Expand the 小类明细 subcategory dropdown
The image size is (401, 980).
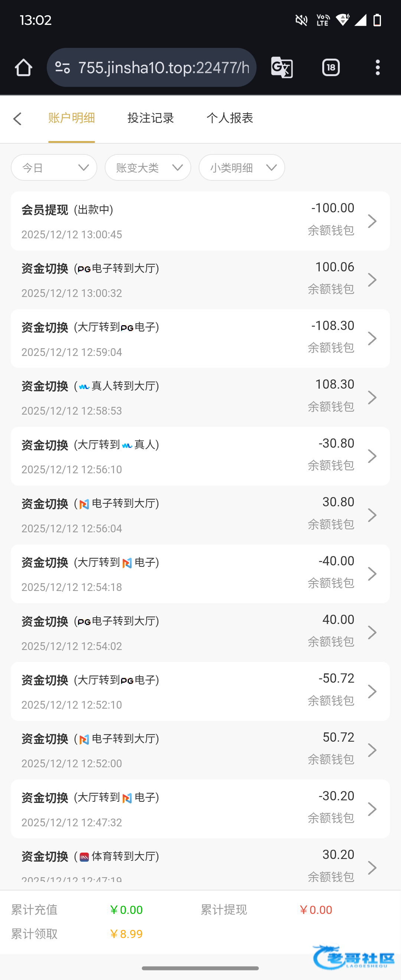[242, 167]
